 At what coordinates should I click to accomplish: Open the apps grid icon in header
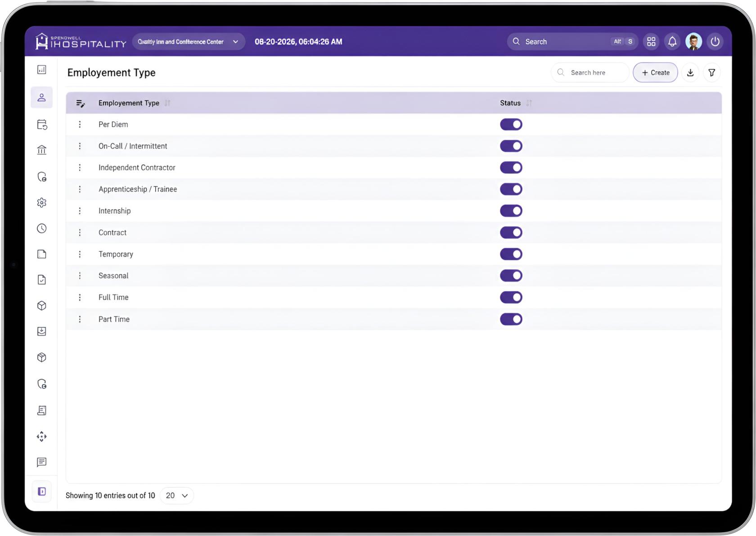pos(651,41)
